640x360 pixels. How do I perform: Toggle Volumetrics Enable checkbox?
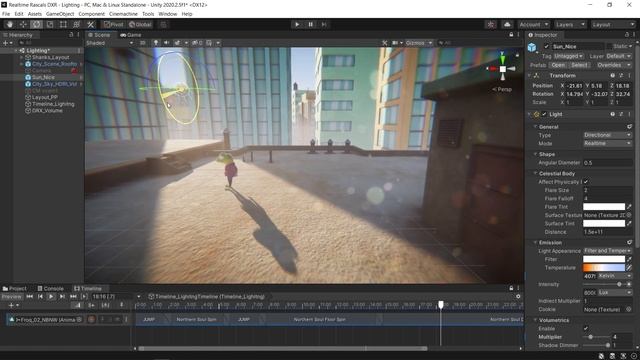point(586,329)
